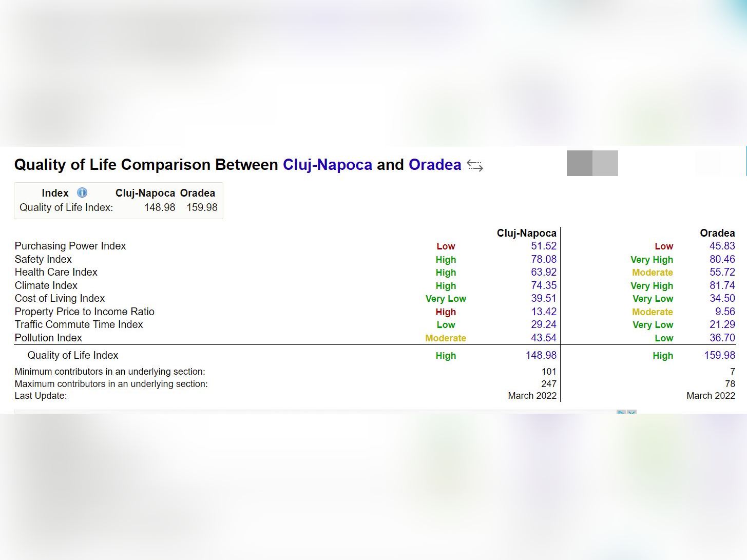This screenshot has width=747, height=560.
Task: Click Cluj-Napoca Traffic Commute value 29.24
Action: [x=543, y=325]
